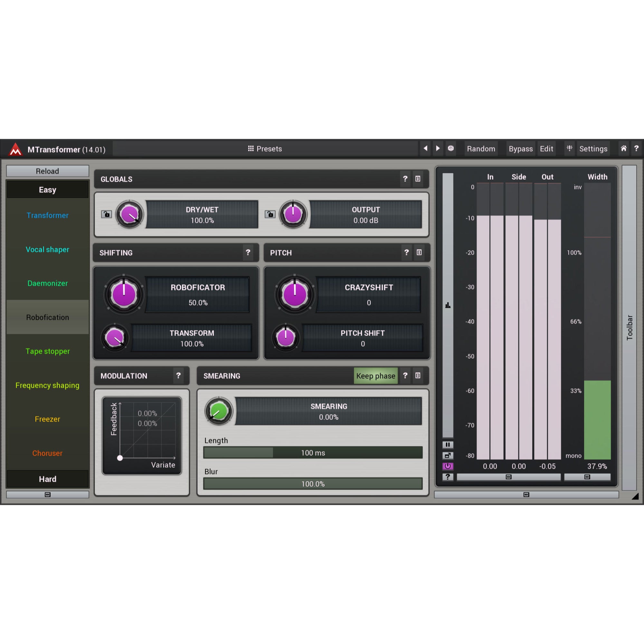Select the Daemonizer device

48,283
